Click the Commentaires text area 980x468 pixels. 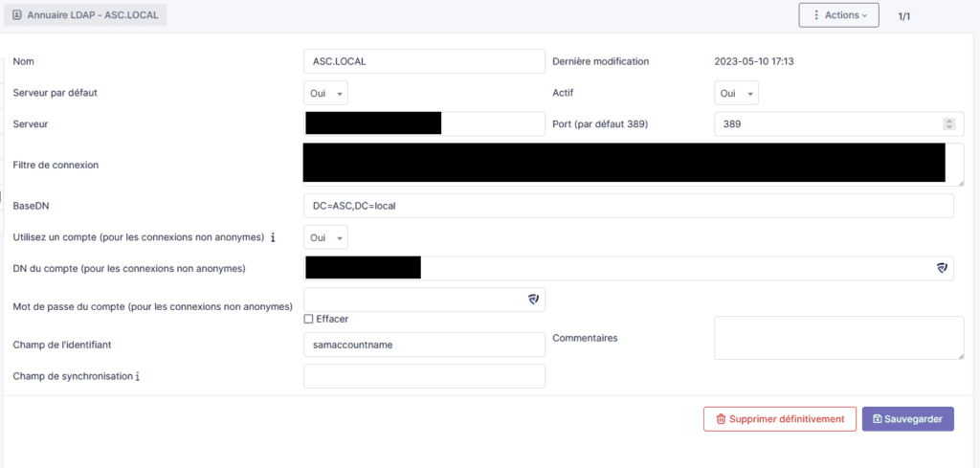pyautogui.click(x=838, y=338)
